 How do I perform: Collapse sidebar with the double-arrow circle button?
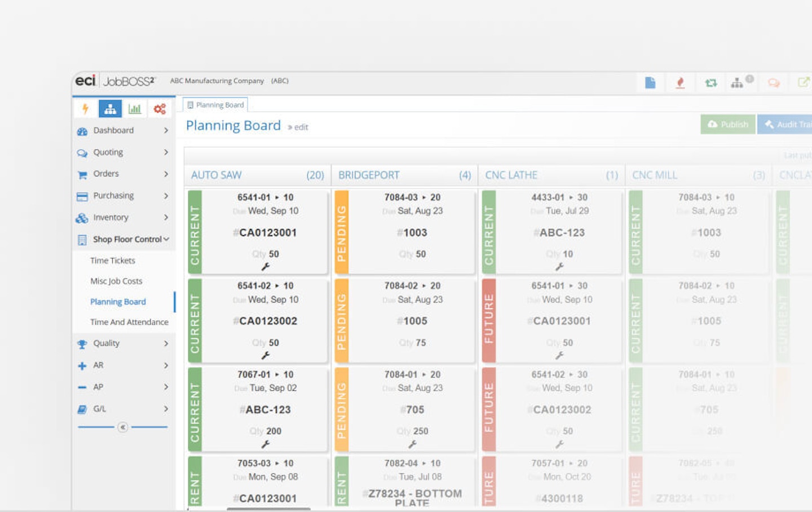(x=123, y=427)
